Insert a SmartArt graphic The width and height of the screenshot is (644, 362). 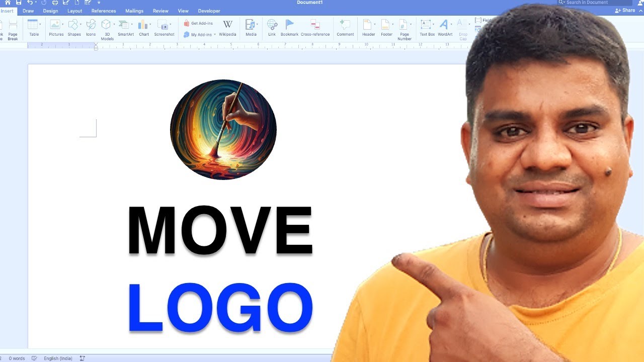click(x=125, y=28)
